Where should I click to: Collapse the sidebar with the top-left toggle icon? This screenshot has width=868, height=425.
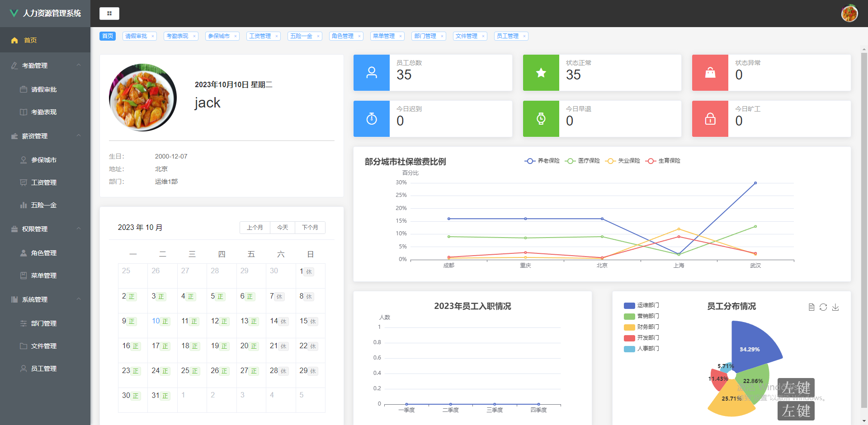tap(109, 13)
